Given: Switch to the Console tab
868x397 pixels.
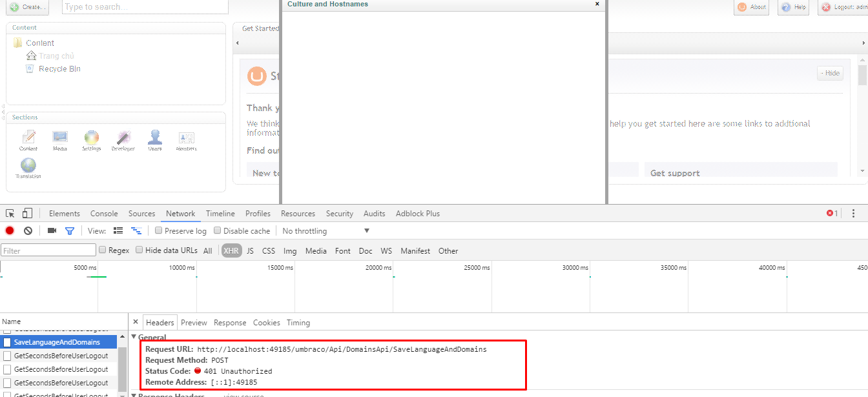Looking at the screenshot, I should coord(104,213).
